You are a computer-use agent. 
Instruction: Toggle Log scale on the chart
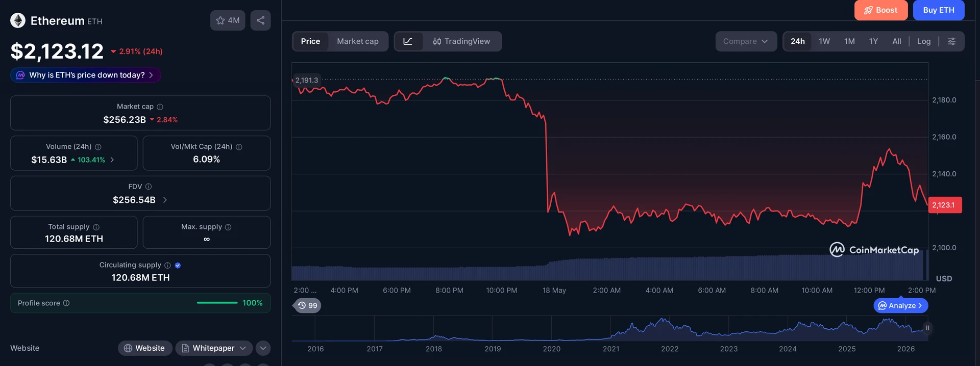coord(924,41)
